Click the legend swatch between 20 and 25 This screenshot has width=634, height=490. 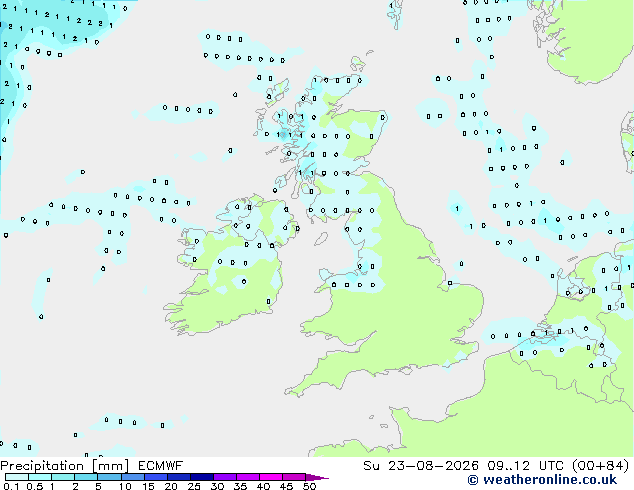click(179, 477)
